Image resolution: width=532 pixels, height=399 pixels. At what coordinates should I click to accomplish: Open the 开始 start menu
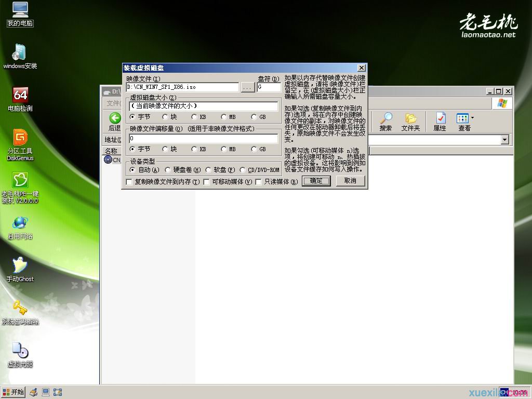click(14, 392)
